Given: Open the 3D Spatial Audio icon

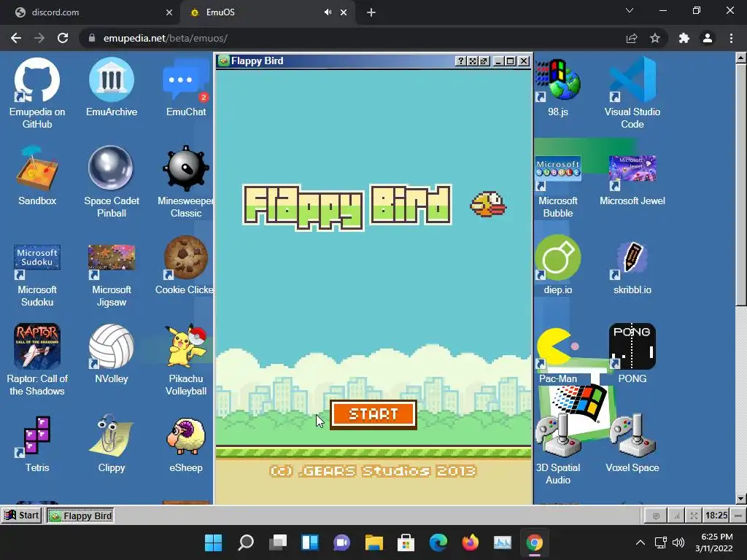Looking at the screenshot, I should [558, 449].
